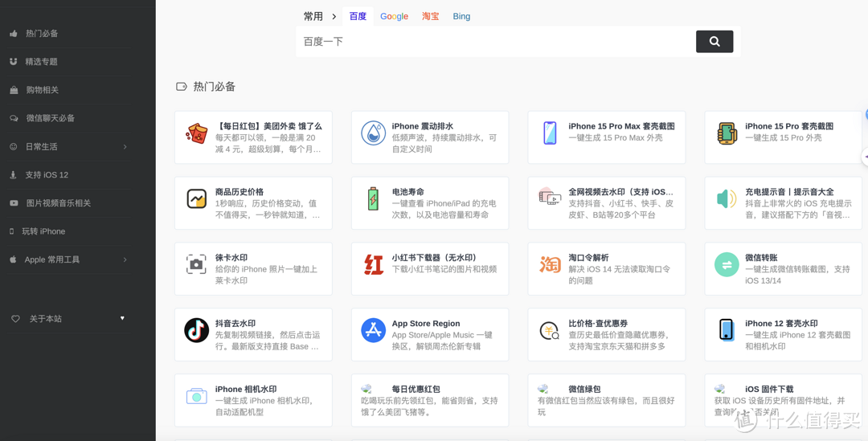The height and width of the screenshot is (441, 868).
Task: Open the 微信绿包 card title
Action: 584,389
